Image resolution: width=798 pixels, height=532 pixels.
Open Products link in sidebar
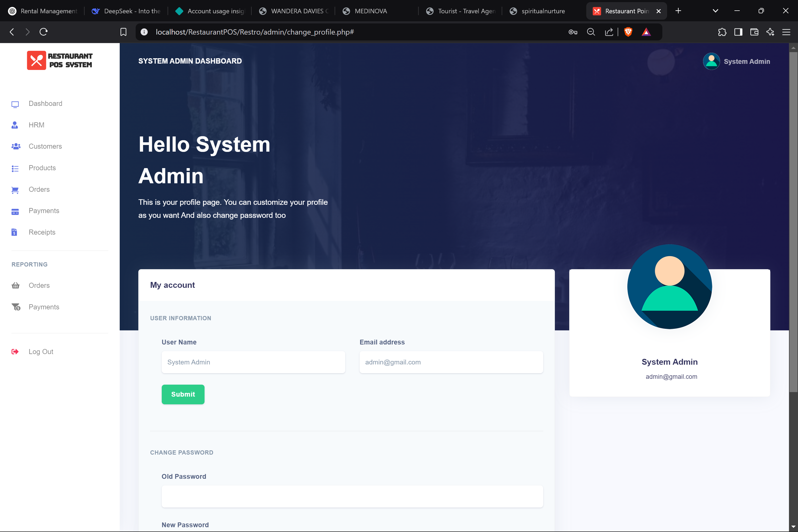click(42, 168)
